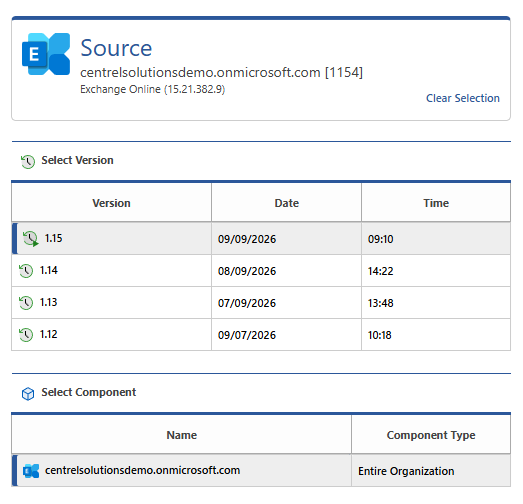
Task: Select centrelsolutionsdemo.onmicrosoft.com component name
Action: pyautogui.click(x=142, y=470)
